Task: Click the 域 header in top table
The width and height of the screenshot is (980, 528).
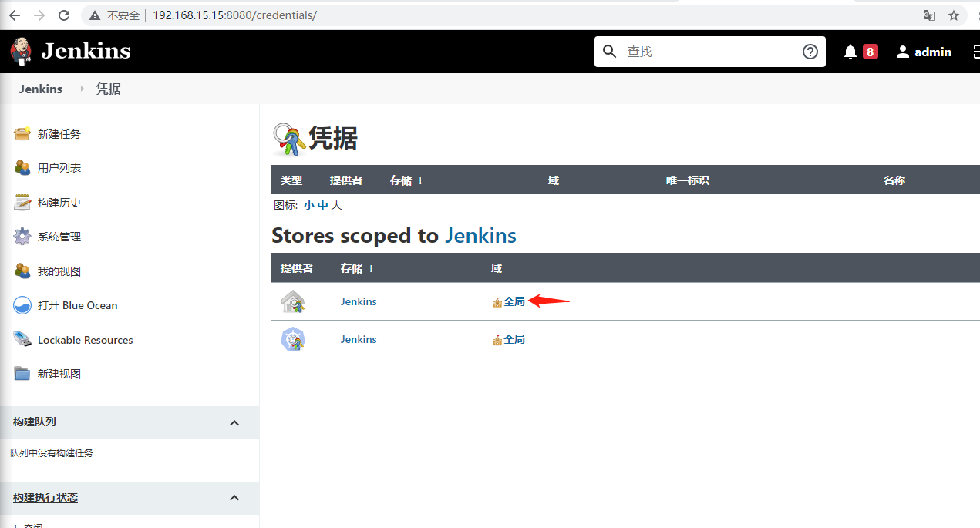Action: [x=553, y=180]
